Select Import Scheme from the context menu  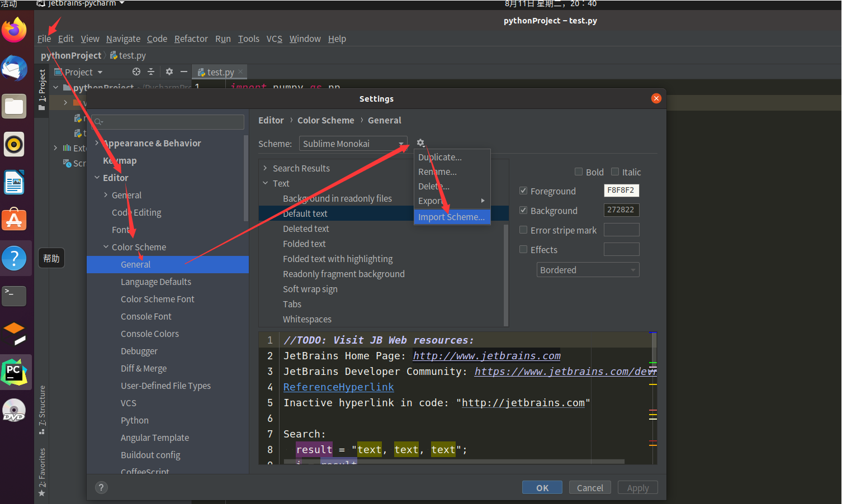pyautogui.click(x=452, y=217)
